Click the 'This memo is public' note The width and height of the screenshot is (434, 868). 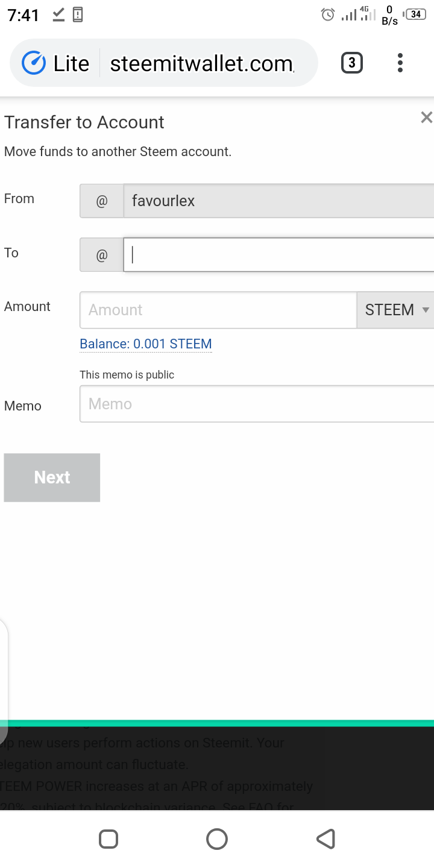coord(127,375)
